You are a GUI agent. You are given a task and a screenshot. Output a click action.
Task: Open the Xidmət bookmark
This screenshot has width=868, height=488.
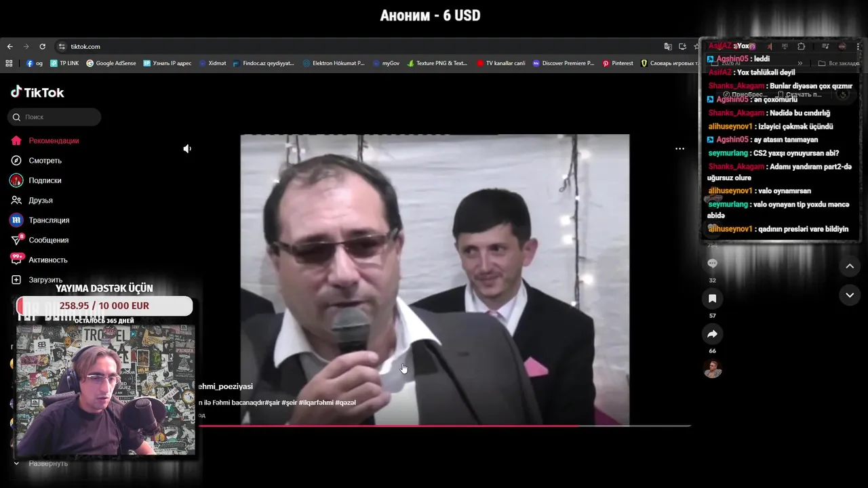213,63
